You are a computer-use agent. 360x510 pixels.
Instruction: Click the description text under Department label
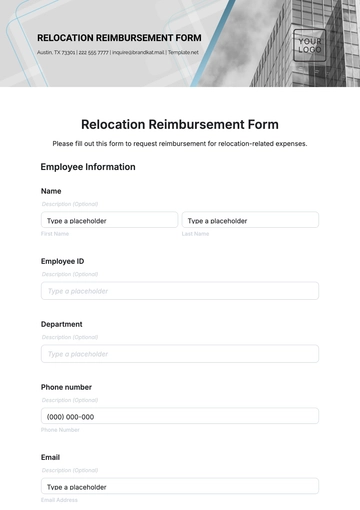coord(70,337)
